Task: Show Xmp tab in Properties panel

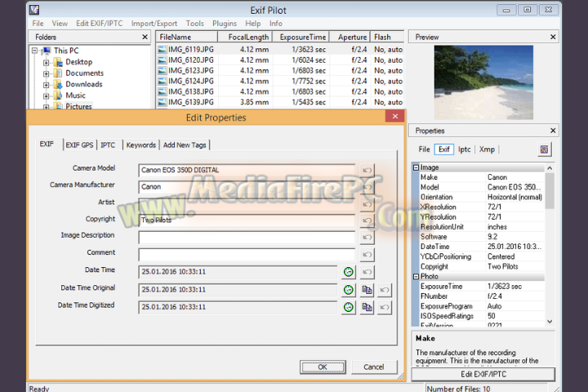Action: click(x=487, y=149)
